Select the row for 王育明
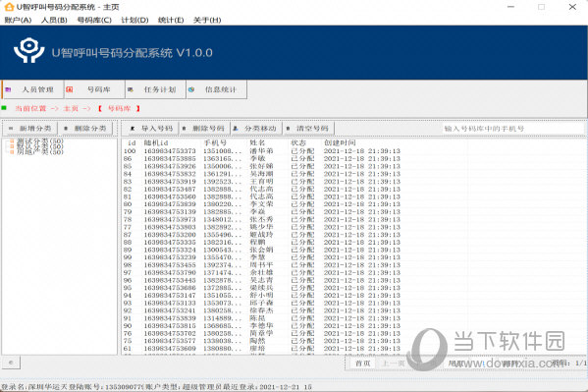Screen dimensions: 588x392 (x=262, y=182)
